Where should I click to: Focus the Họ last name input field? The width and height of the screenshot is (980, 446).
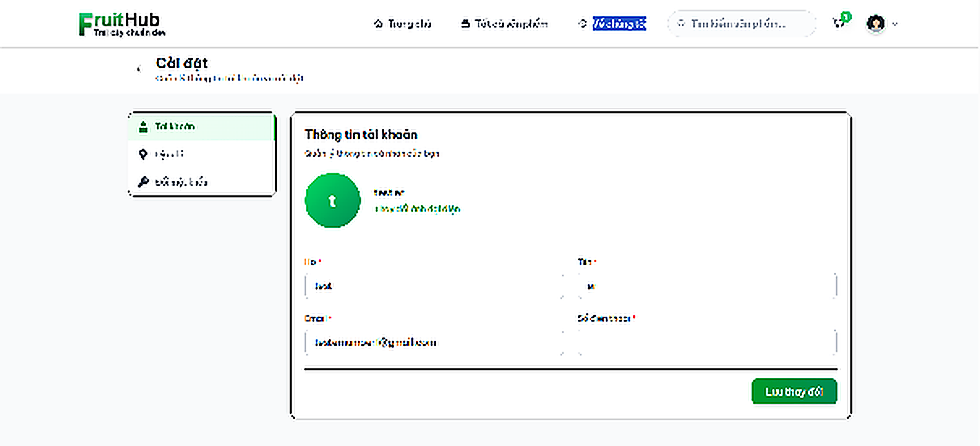(x=434, y=286)
